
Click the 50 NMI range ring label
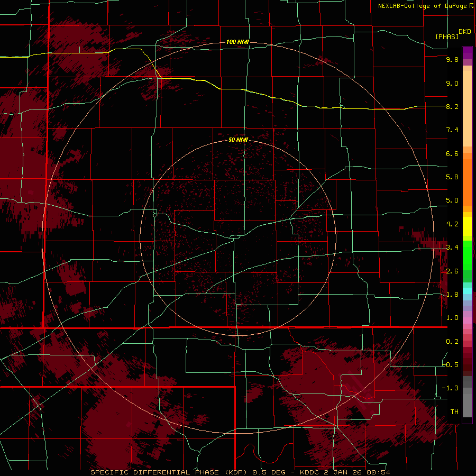[x=238, y=140]
